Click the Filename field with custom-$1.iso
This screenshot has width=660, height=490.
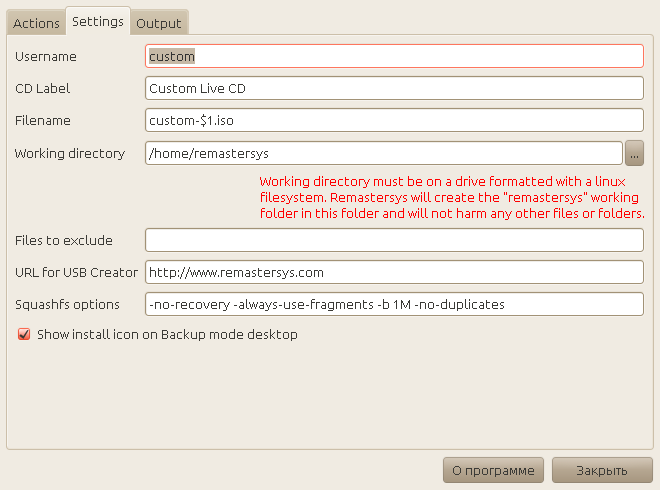[394, 121]
